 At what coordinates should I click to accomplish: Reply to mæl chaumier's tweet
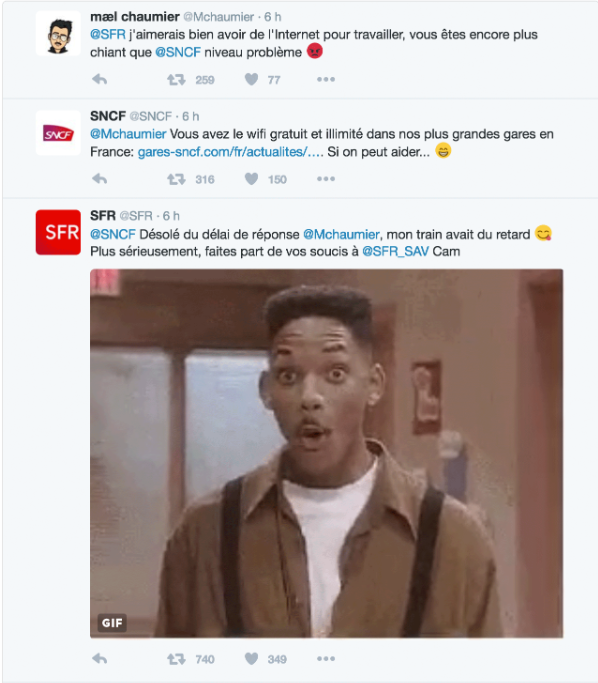[100, 79]
